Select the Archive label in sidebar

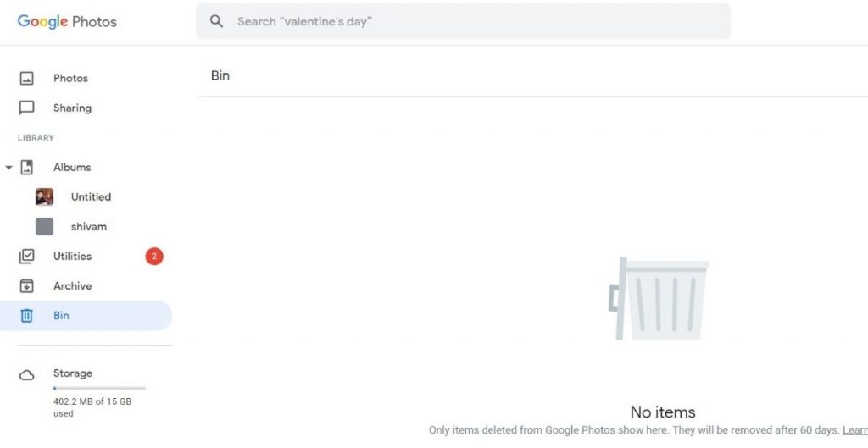pyautogui.click(x=72, y=285)
